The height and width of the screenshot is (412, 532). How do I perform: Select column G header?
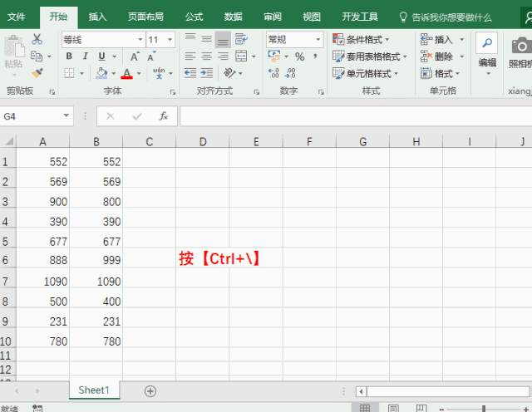click(x=362, y=141)
